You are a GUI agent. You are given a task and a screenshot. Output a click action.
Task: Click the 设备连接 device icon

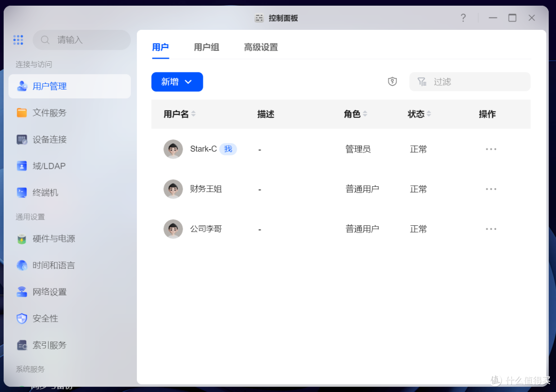pyautogui.click(x=22, y=139)
